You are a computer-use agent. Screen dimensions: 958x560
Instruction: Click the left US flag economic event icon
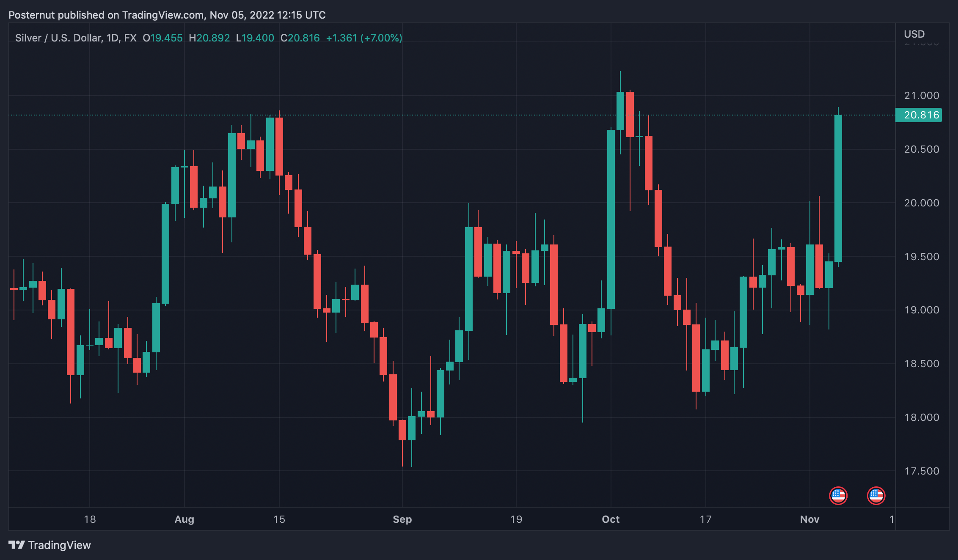click(x=838, y=496)
